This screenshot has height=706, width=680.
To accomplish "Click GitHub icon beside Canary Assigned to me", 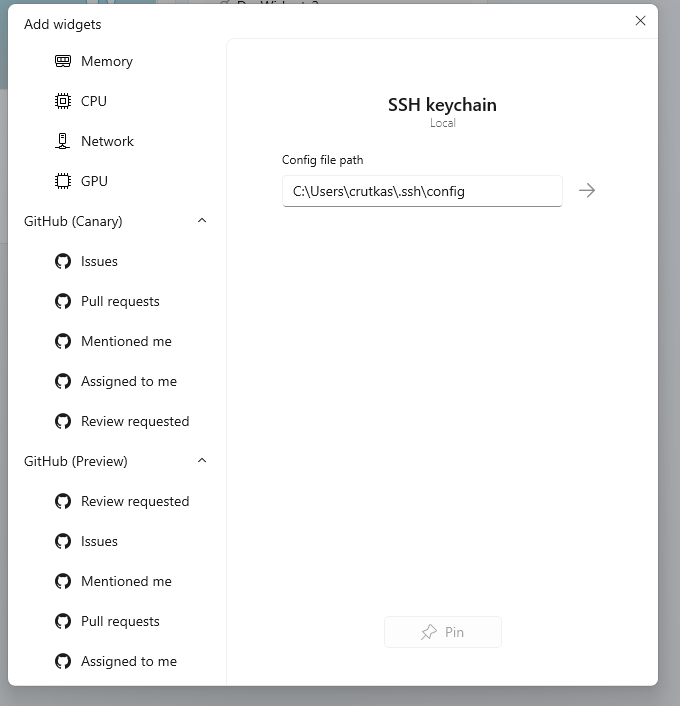I will (63, 381).
